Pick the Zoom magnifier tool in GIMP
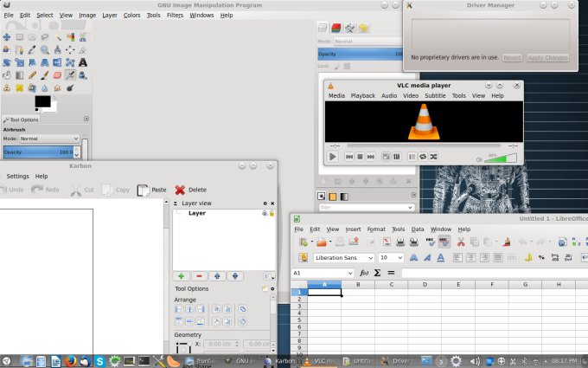The height and width of the screenshot is (368, 588). pos(44,50)
